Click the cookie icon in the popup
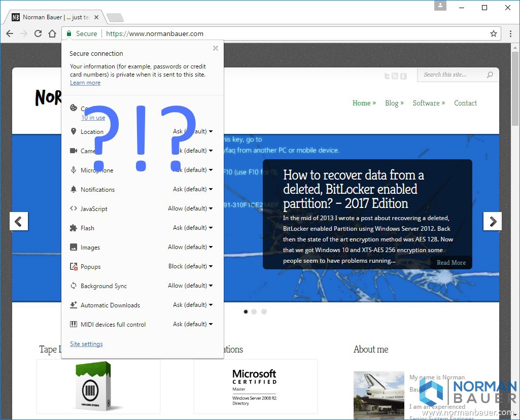520x420 pixels. tap(74, 108)
